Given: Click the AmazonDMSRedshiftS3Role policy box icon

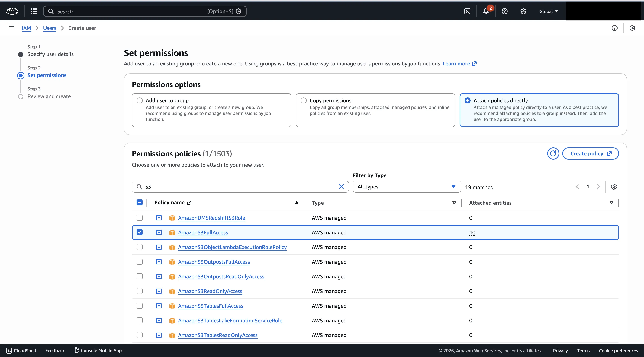Looking at the screenshot, I should (172, 218).
